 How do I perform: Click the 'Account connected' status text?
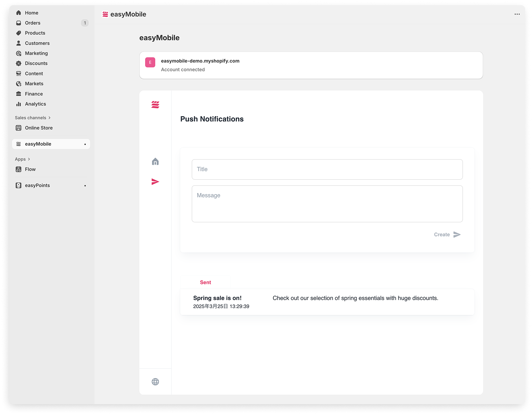coord(183,70)
